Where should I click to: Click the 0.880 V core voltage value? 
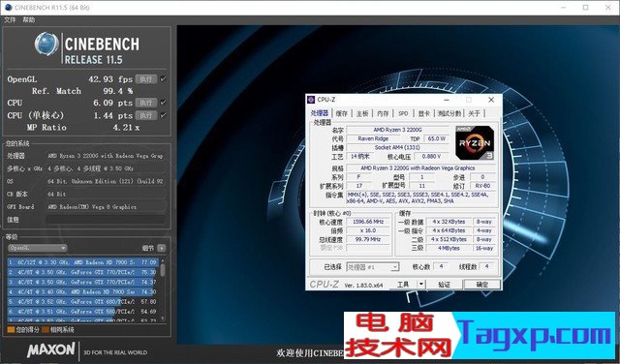pyautogui.click(x=430, y=157)
